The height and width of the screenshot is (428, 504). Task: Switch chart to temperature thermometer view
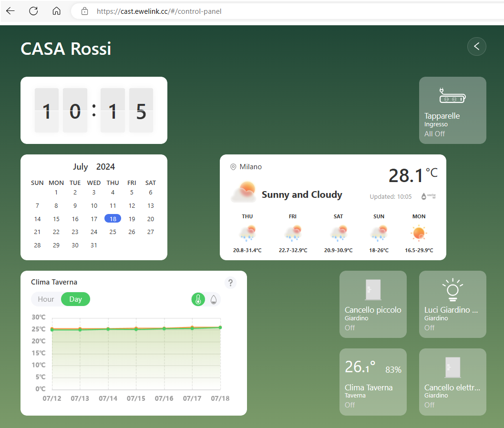coord(198,299)
